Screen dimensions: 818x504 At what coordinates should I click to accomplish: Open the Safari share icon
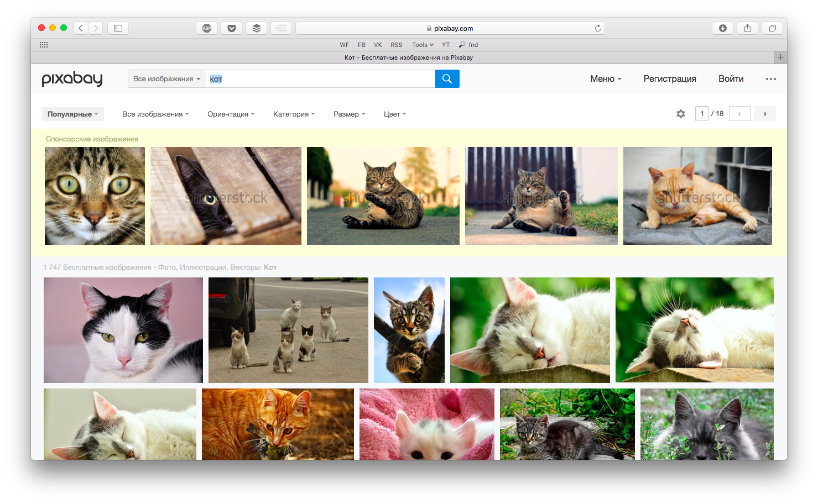click(747, 28)
